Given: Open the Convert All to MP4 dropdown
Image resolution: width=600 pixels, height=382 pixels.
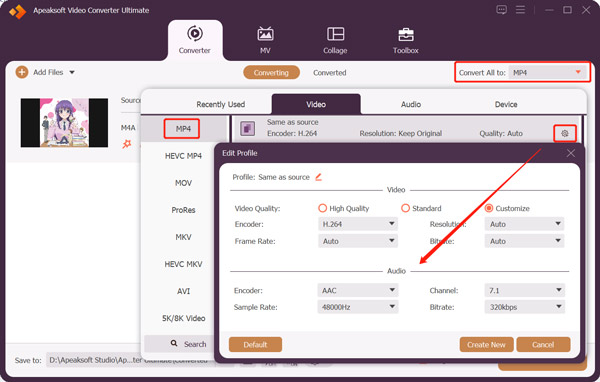Looking at the screenshot, I should pos(548,72).
